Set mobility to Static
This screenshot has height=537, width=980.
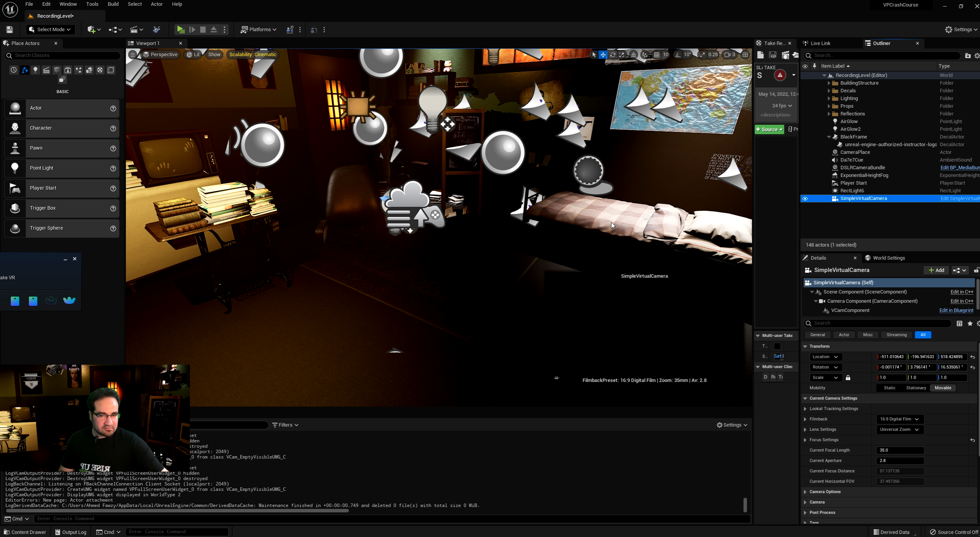(x=890, y=388)
